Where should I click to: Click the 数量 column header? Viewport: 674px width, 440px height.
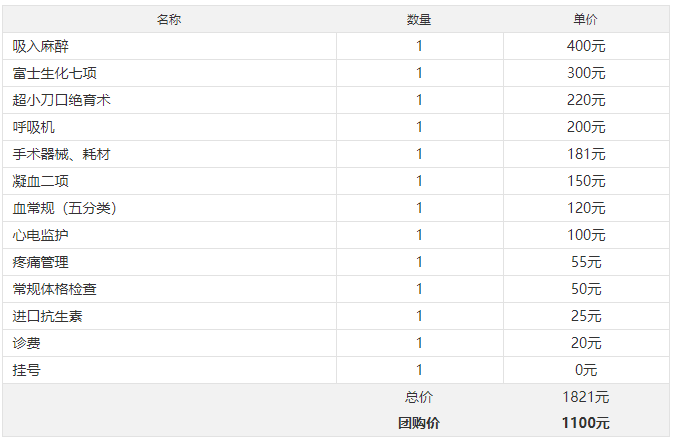419,19
